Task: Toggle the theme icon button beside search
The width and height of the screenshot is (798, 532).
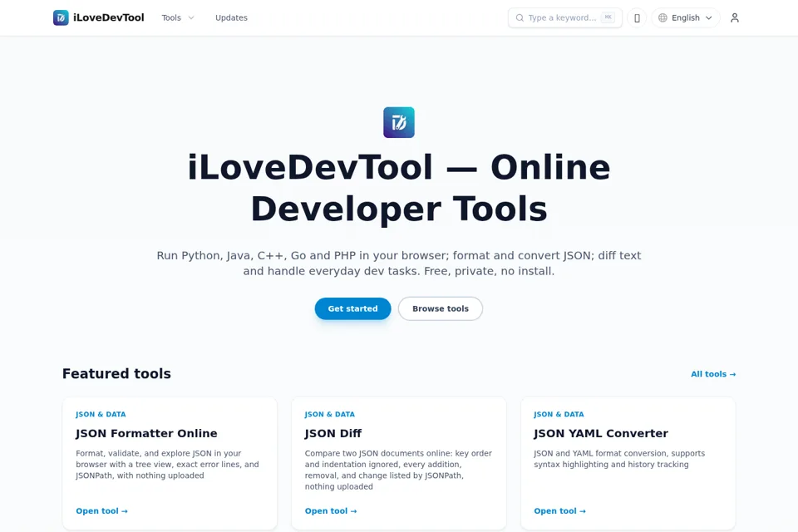Action: (637, 17)
